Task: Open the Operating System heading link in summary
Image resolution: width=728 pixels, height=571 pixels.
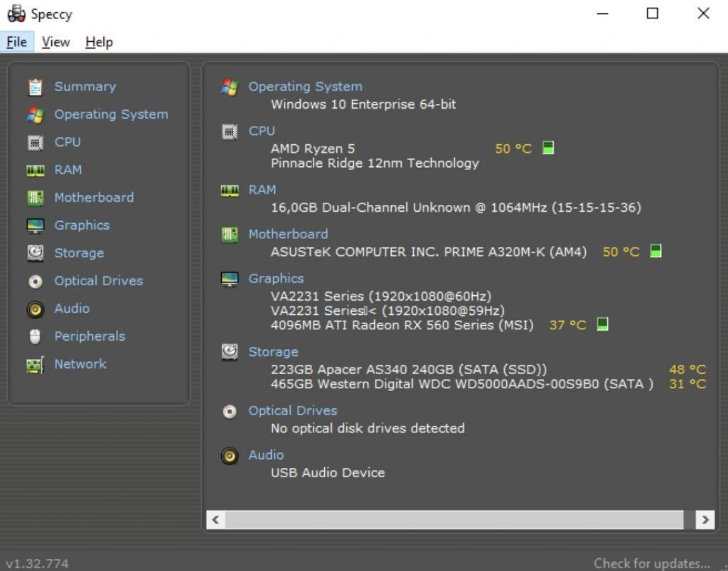Action: (x=305, y=87)
